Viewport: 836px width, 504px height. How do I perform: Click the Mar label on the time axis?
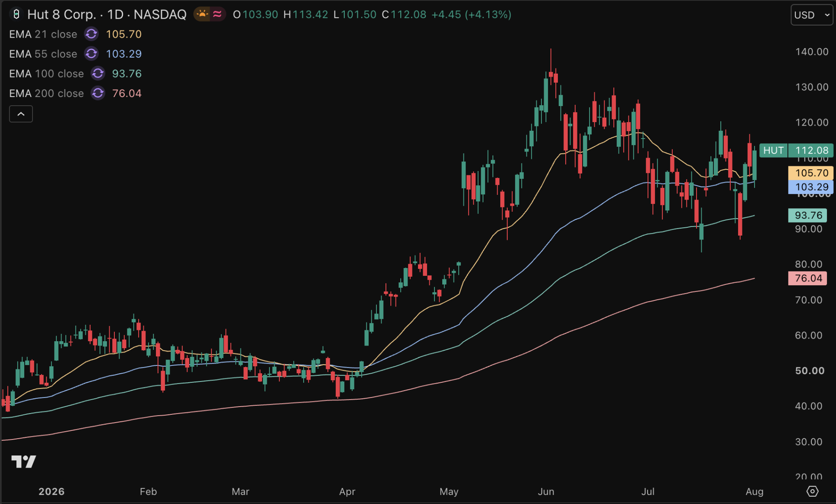tap(240, 491)
